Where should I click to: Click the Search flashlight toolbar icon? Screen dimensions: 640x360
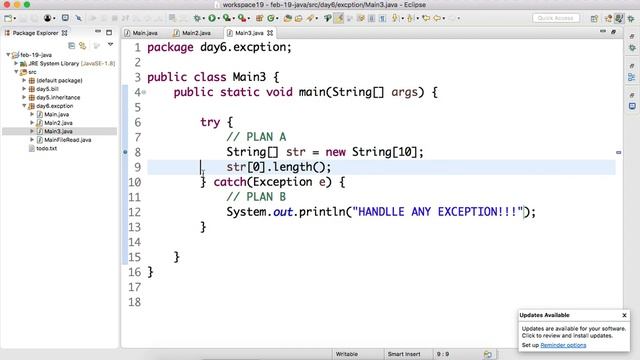[311, 18]
